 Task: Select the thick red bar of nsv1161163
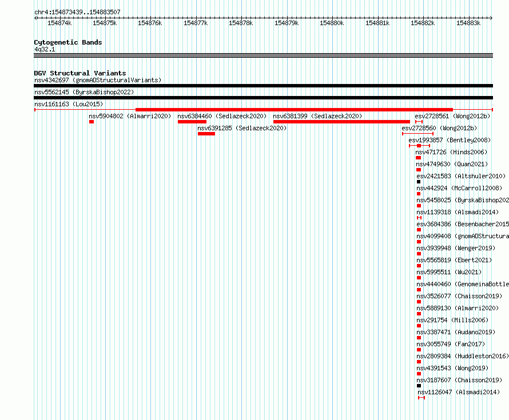click(x=294, y=110)
